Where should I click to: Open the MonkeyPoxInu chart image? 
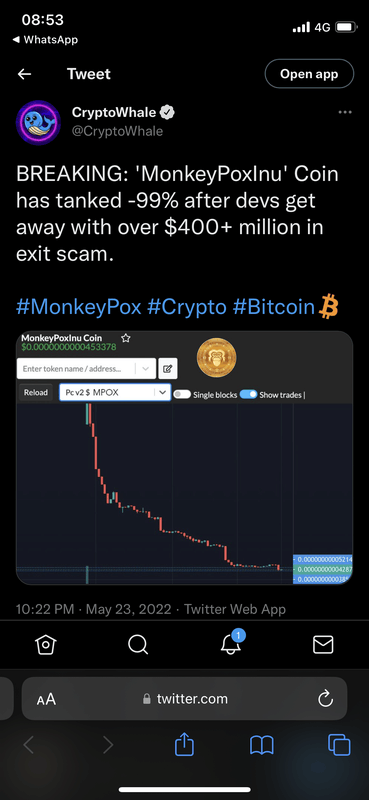pos(184,458)
